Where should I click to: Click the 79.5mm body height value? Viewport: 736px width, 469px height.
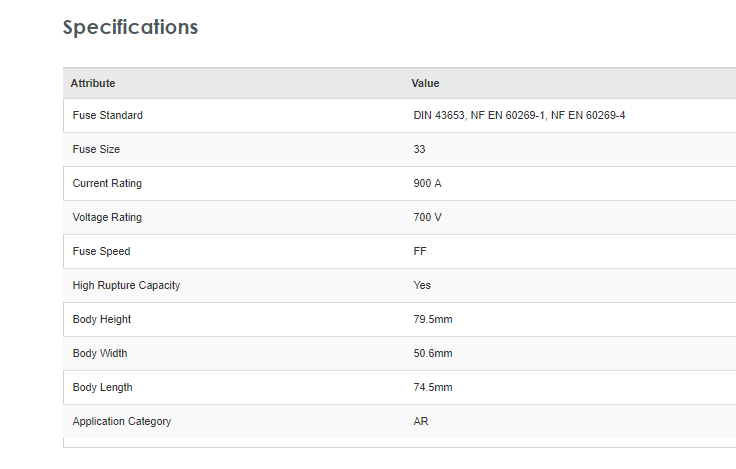coord(433,320)
